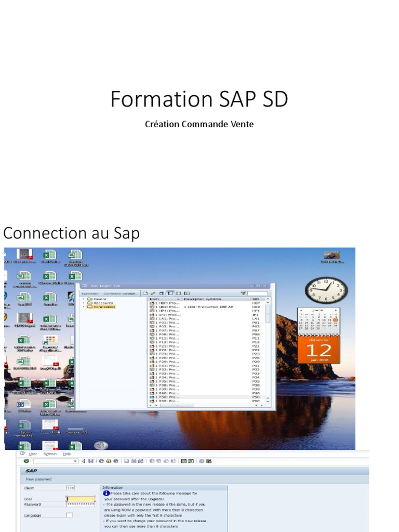Screen dimensions: 399x532
Task: Click the pencil edit icon in SAP Logon
Action: click(x=153, y=293)
